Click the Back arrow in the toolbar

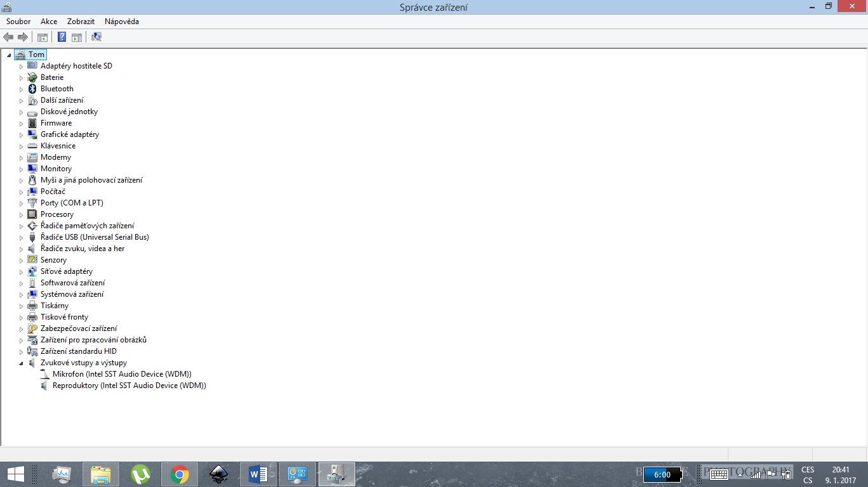pos(8,37)
